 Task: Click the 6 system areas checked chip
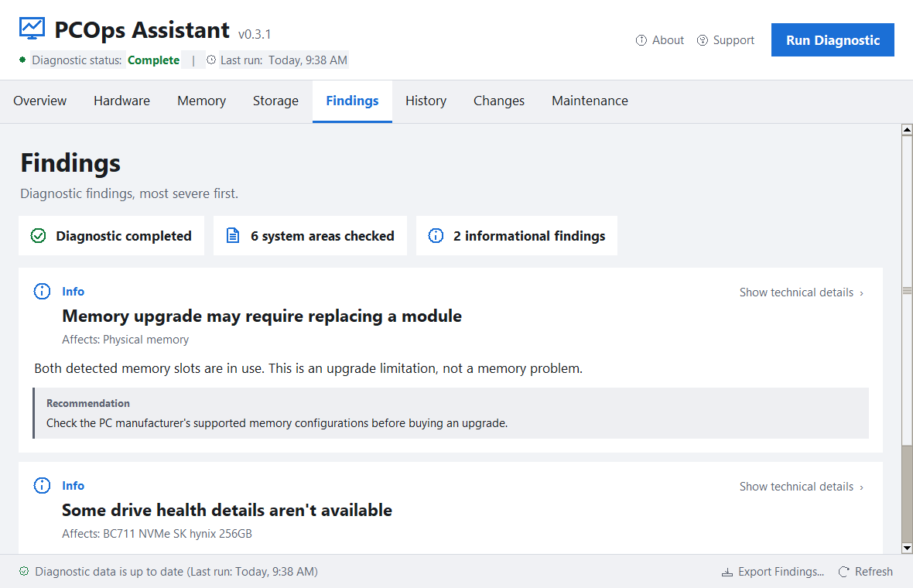coord(310,236)
